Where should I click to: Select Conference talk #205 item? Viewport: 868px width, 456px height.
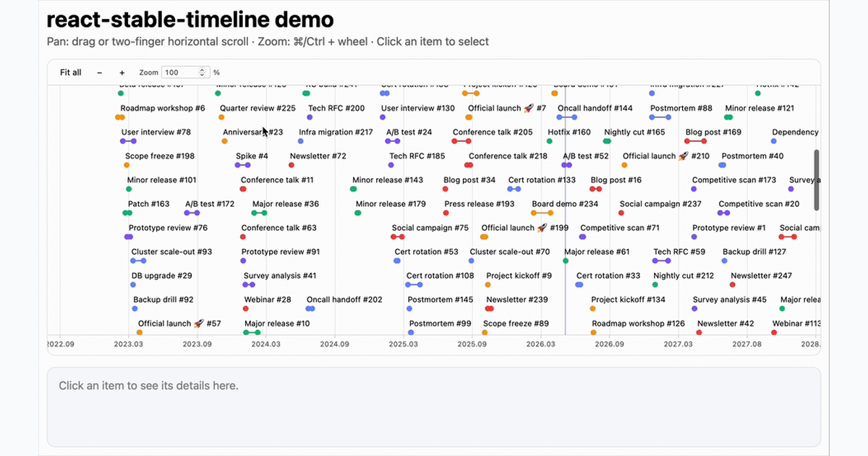[x=493, y=132]
